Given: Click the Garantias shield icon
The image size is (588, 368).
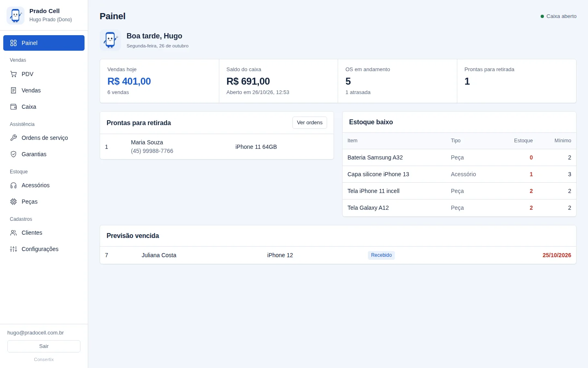Looking at the screenshot, I should coord(13,154).
